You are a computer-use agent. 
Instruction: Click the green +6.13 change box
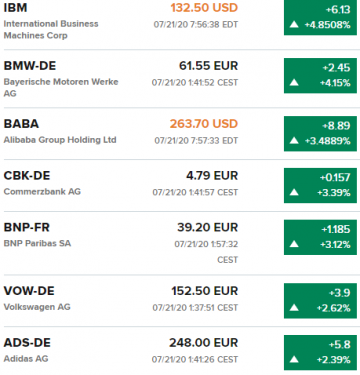pos(320,17)
